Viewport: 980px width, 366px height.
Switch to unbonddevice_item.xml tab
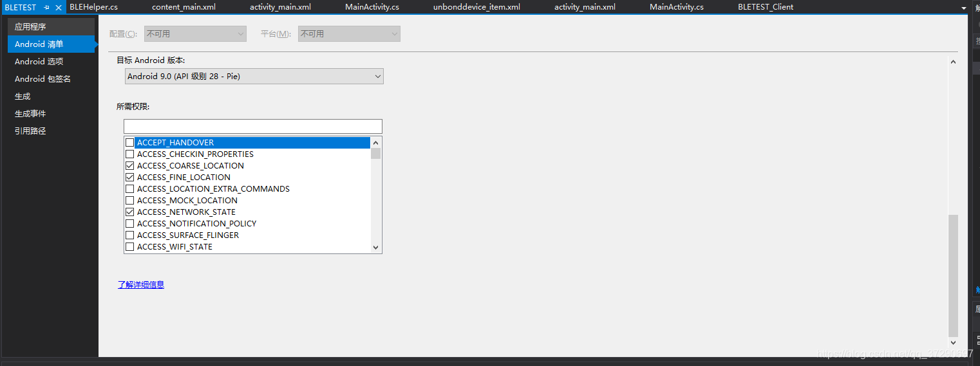[x=476, y=7]
